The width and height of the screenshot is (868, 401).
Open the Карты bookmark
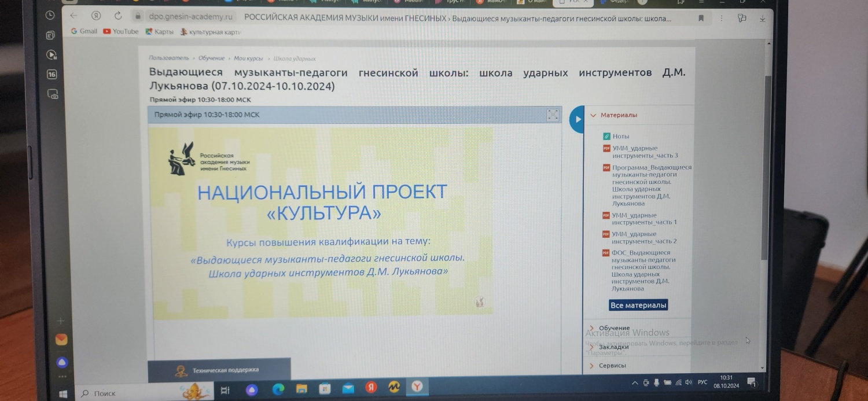click(160, 32)
